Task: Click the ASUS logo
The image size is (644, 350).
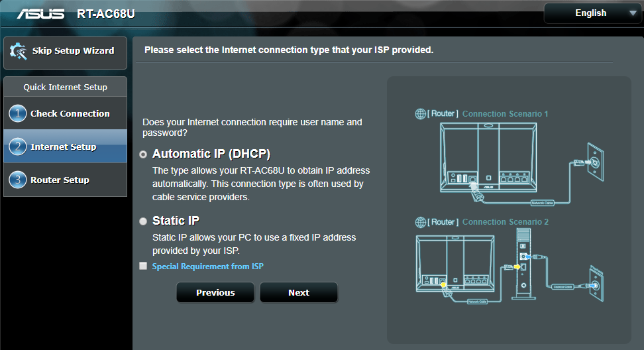Action: coord(40,14)
